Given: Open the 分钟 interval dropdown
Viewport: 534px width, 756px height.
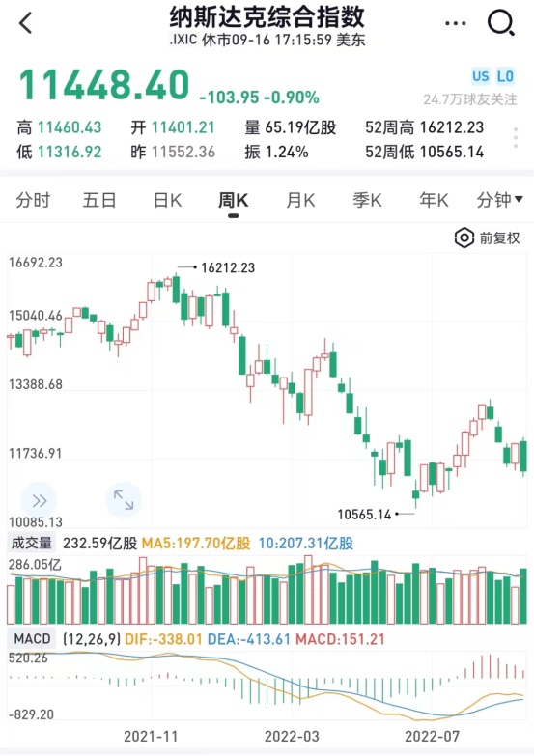Looking at the screenshot, I should coord(500,200).
